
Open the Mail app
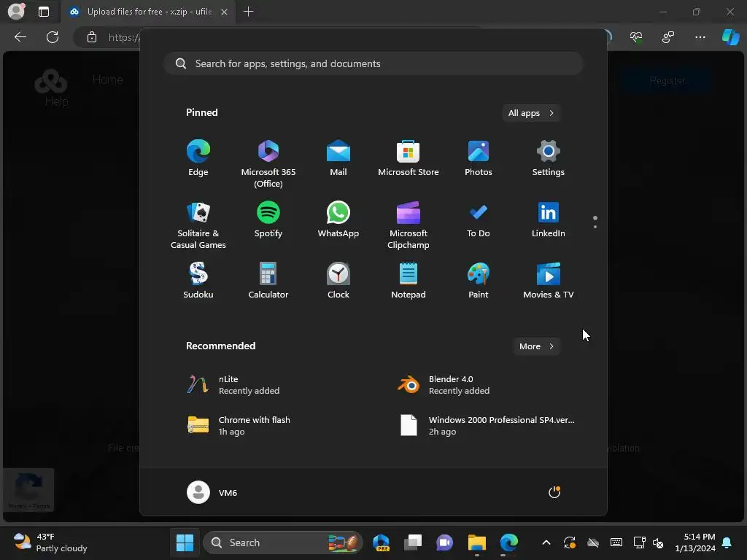click(x=338, y=158)
